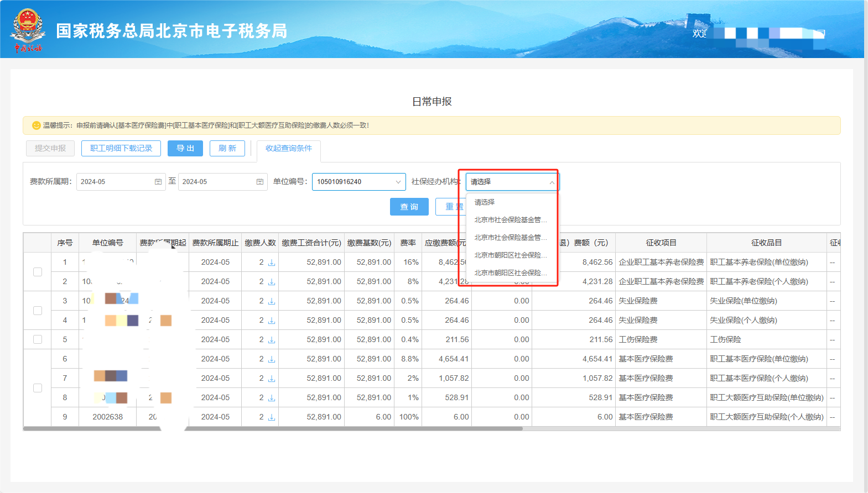The width and height of the screenshot is (868, 493).
Task: Switch to 收起查询条件 tab
Action: (289, 148)
